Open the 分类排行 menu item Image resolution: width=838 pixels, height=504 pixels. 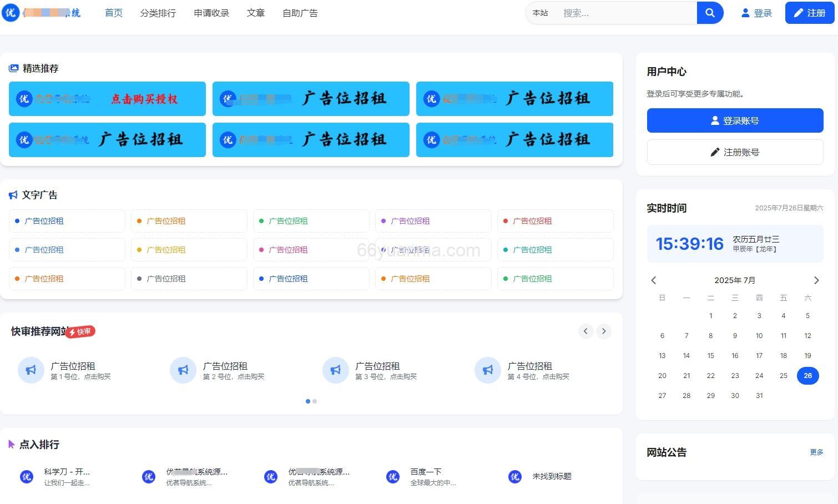click(x=158, y=13)
